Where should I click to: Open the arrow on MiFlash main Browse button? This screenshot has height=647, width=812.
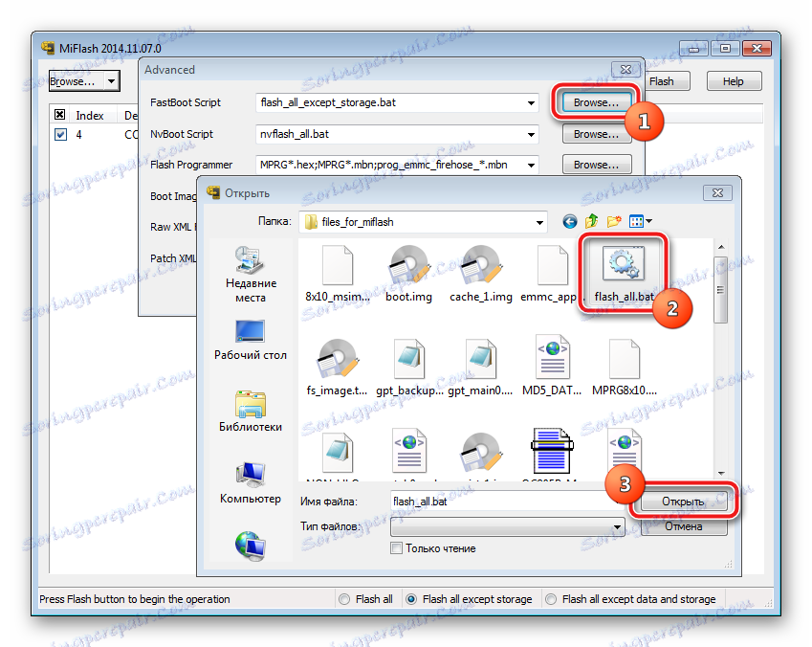pyautogui.click(x=111, y=80)
